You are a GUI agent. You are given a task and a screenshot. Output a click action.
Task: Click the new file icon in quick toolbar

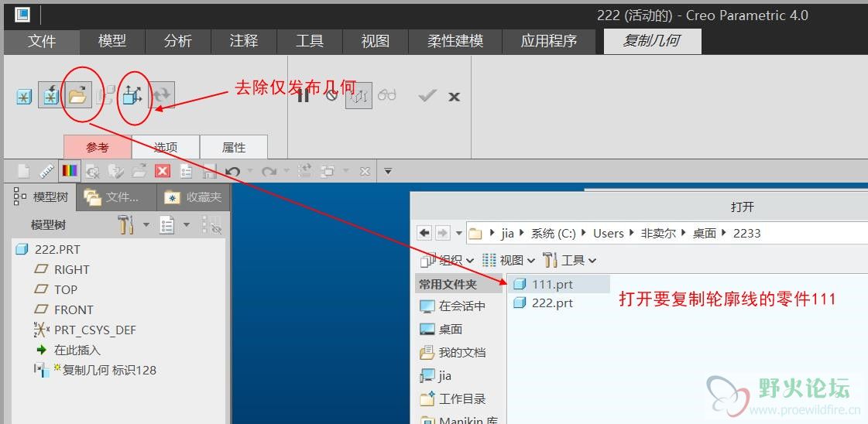(x=23, y=171)
